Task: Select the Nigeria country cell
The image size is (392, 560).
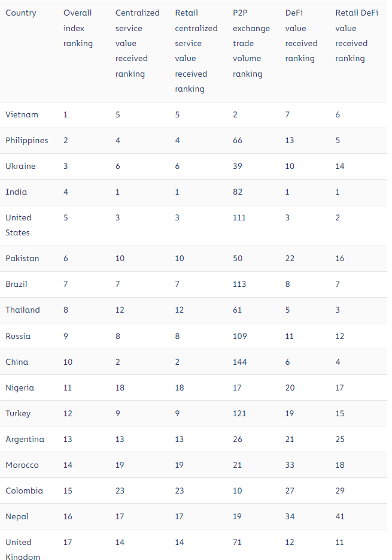Action: point(20,388)
